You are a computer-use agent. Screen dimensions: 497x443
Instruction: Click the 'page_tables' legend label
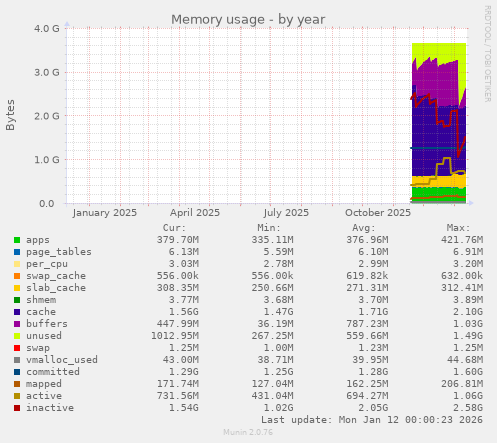[59, 252]
